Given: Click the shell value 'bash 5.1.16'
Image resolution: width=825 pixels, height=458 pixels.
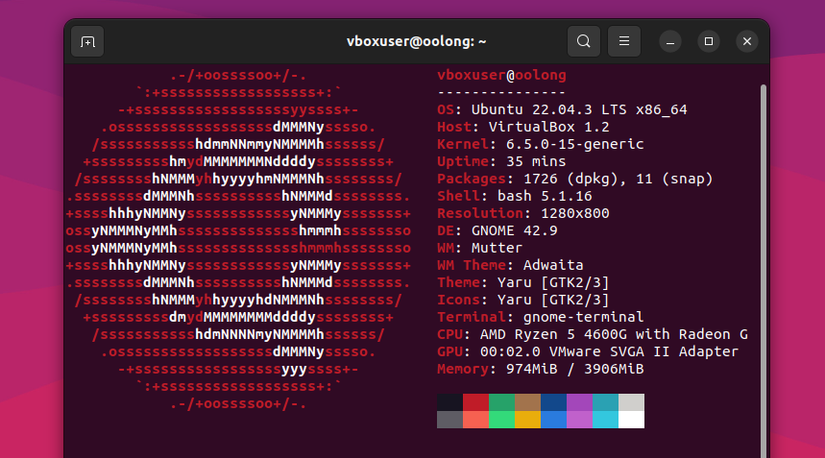Looking at the screenshot, I should tap(545, 196).
